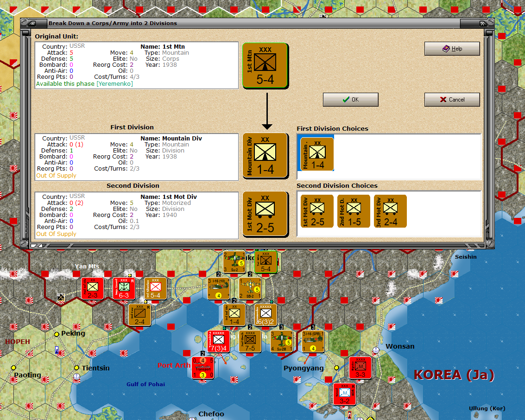
Task: Click the Peking city marker
Action: 57,334
